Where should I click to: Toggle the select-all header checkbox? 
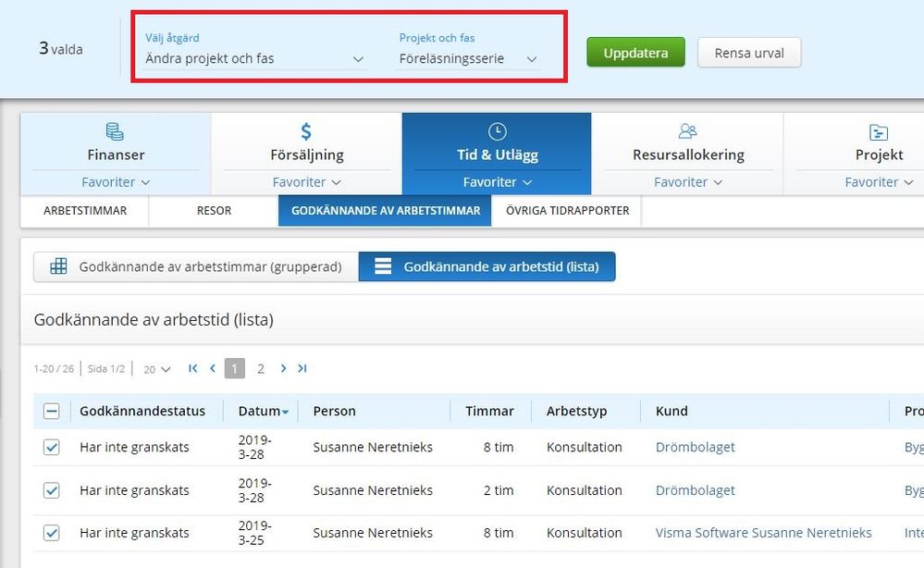point(52,412)
